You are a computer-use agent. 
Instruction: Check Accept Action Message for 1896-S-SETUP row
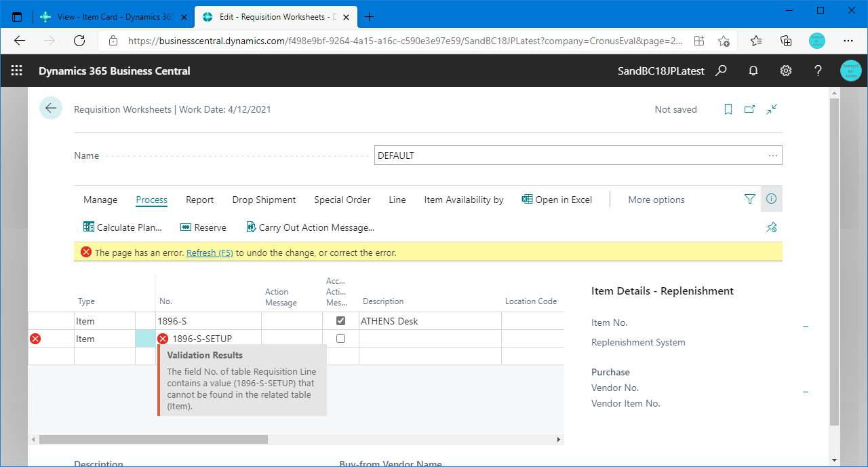pos(340,338)
